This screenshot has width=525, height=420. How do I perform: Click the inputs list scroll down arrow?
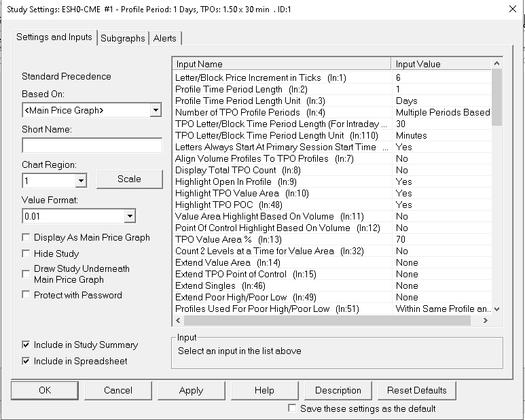click(x=496, y=309)
